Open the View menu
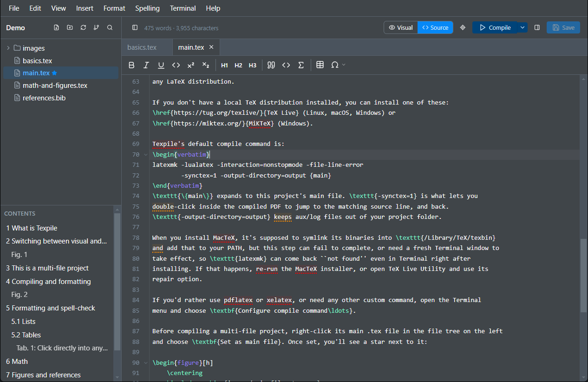 (x=59, y=8)
